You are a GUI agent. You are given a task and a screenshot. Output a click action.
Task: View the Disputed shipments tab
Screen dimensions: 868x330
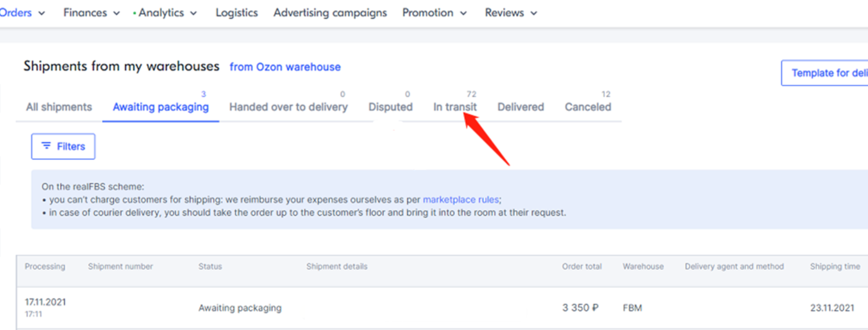(x=390, y=107)
